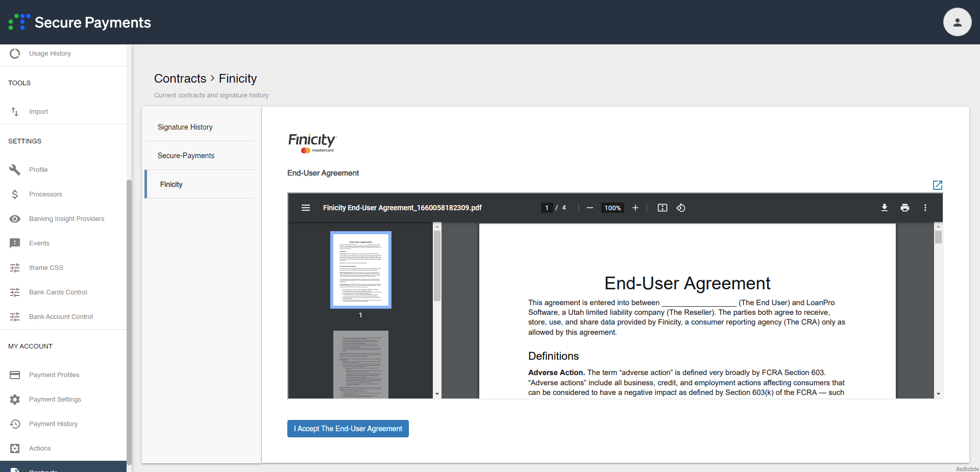The height and width of the screenshot is (472, 980).
Task: Click the PDF document vertical scrollbar
Action: tap(938, 237)
